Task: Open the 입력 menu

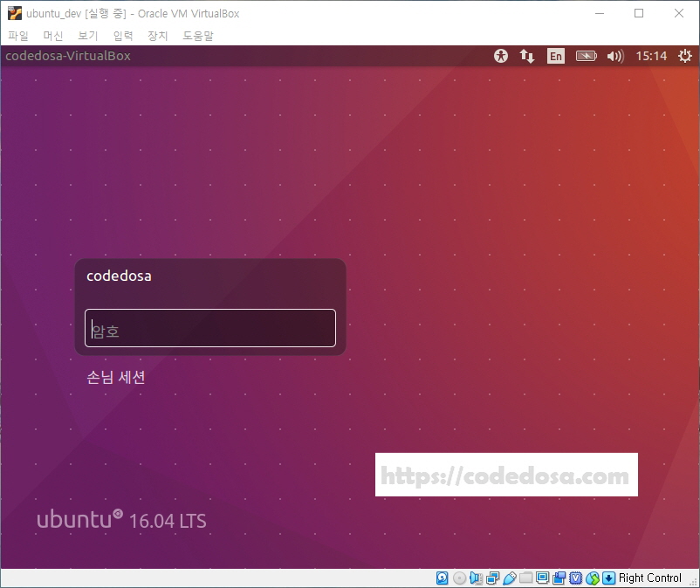Action: point(123,36)
